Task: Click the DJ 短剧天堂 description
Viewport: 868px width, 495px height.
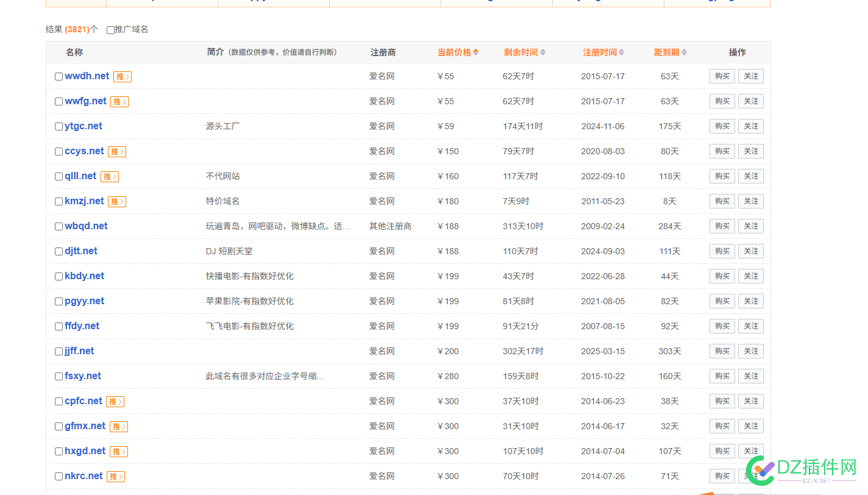Action: click(x=229, y=251)
